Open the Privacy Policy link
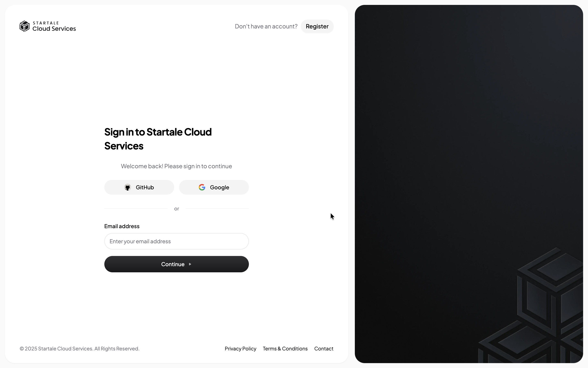Screen dimensions: 588x368 pos(240,349)
